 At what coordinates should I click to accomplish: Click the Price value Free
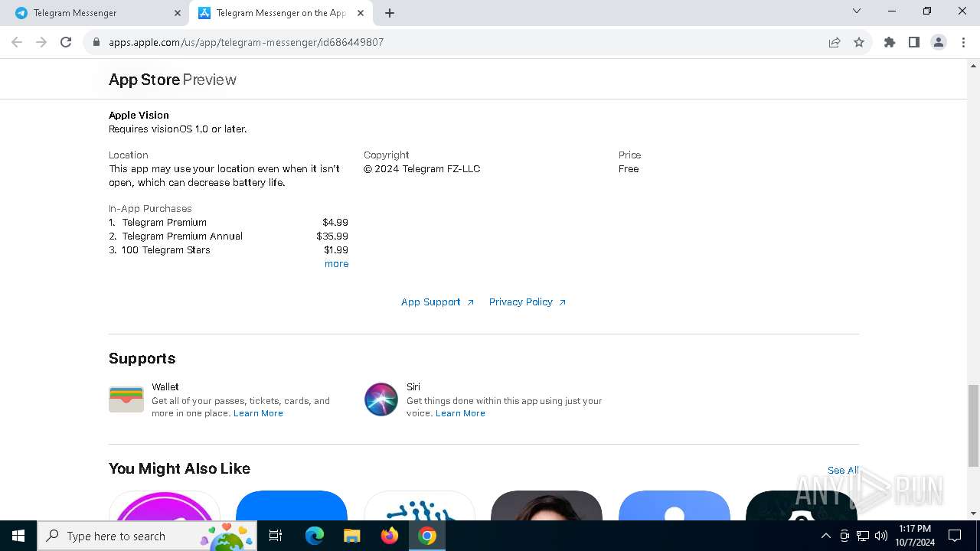click(629, 169)
